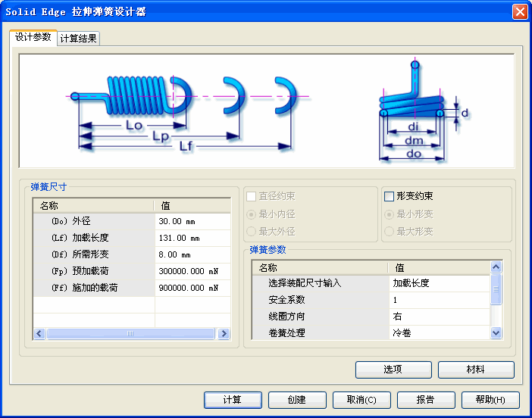Open the 材料 dialog button
532x418 pixels.
476,370
